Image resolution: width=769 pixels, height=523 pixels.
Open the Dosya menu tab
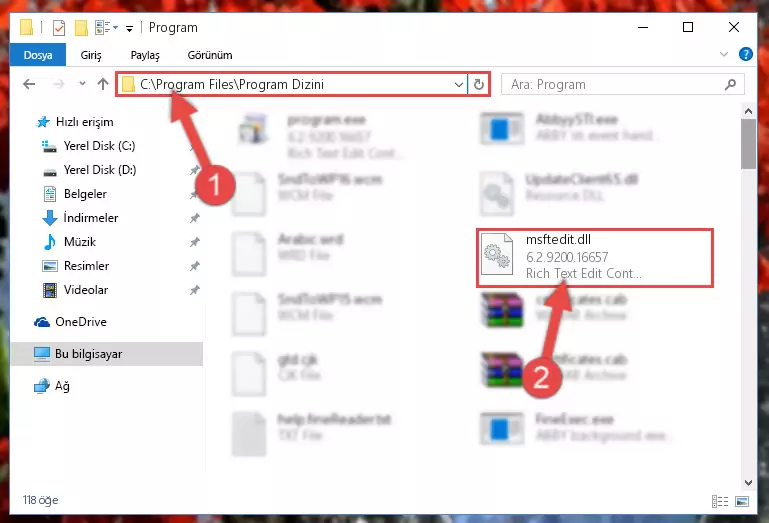(x=38, y=55)
